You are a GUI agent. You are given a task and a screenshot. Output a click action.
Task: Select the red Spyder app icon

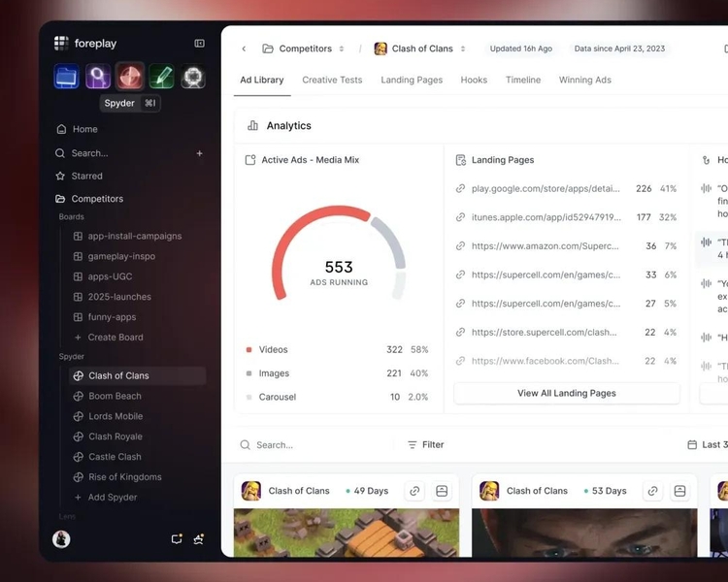130,76
